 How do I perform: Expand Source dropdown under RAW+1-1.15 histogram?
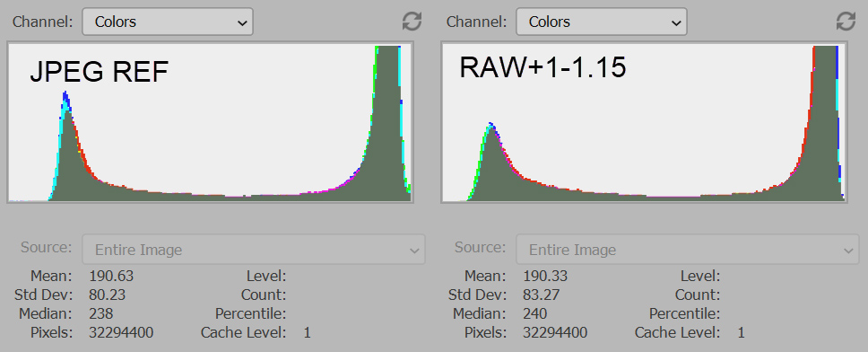[688, 250]
